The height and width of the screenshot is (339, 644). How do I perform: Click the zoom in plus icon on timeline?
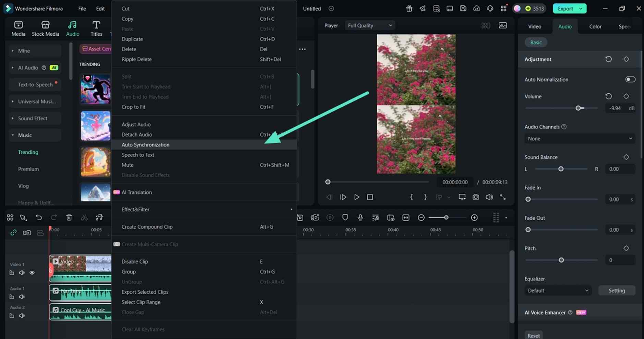474,218
